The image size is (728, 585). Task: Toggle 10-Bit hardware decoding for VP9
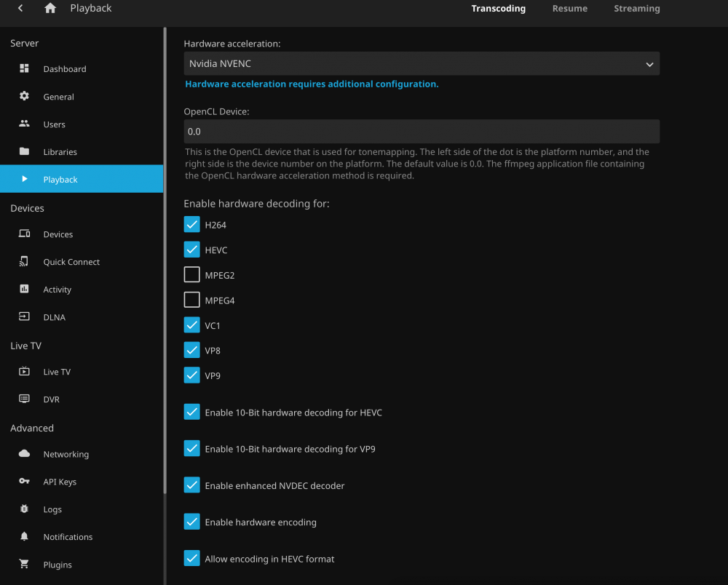click(x=191, y=449)
